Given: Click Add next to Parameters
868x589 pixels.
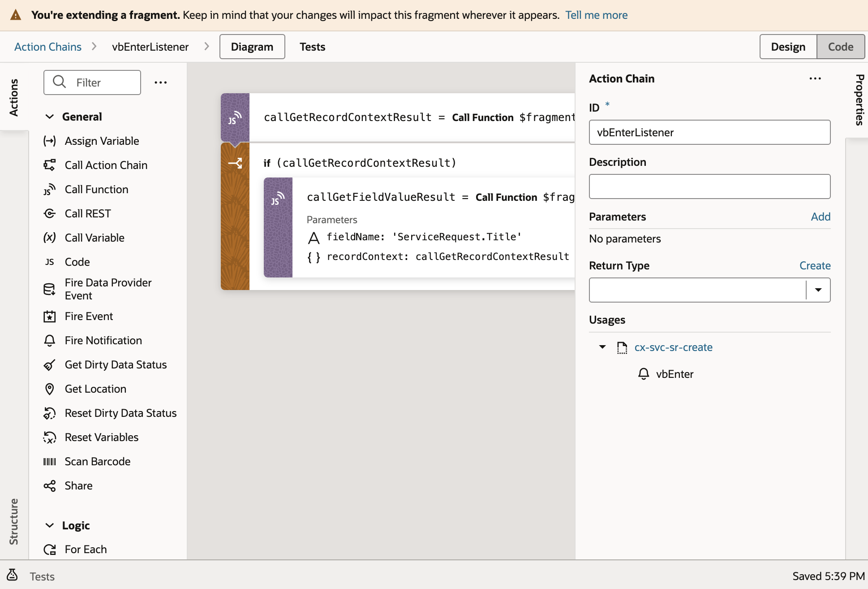Looking at the screenshot, I should pos(821,217).
